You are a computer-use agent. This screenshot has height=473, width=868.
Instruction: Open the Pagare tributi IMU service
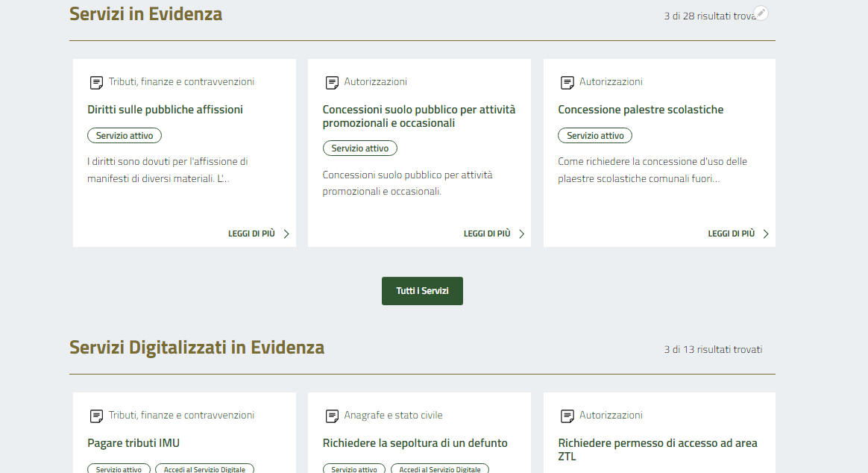(133, 443)
